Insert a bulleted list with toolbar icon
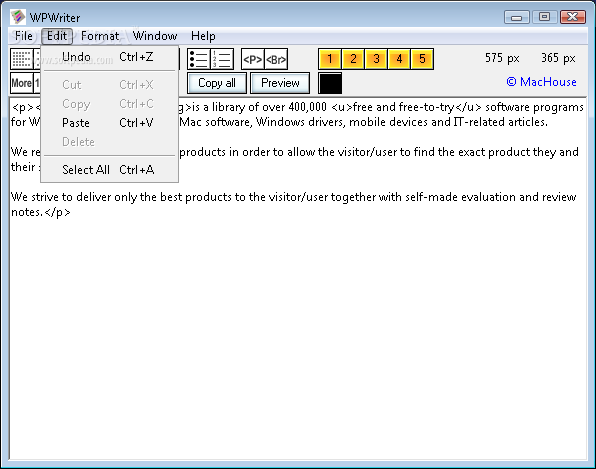 pos(198,59)
